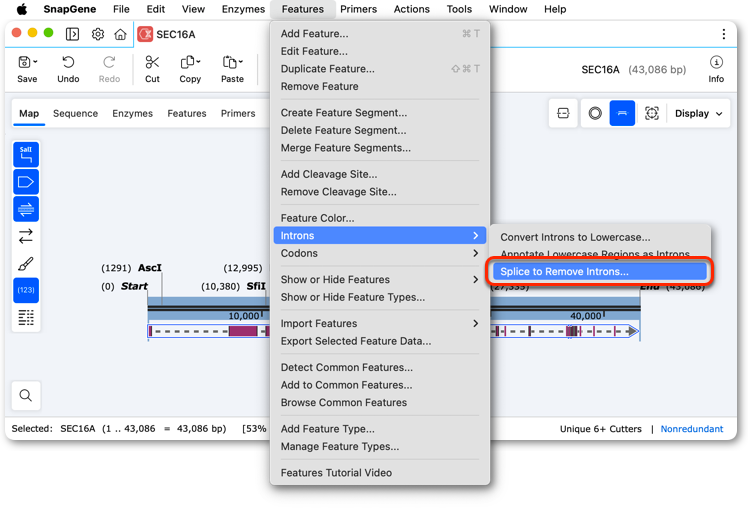Open the Save dropdown arrow
Viewport: 748px width, 518px height.
pos(36,62)
